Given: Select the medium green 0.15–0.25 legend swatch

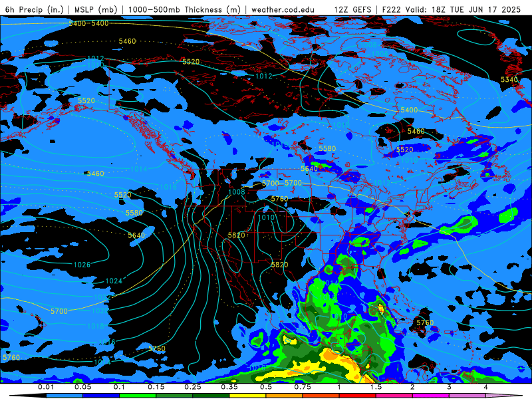Looking at the screenshot, I should pyautogui.click(x=174, y=396).
